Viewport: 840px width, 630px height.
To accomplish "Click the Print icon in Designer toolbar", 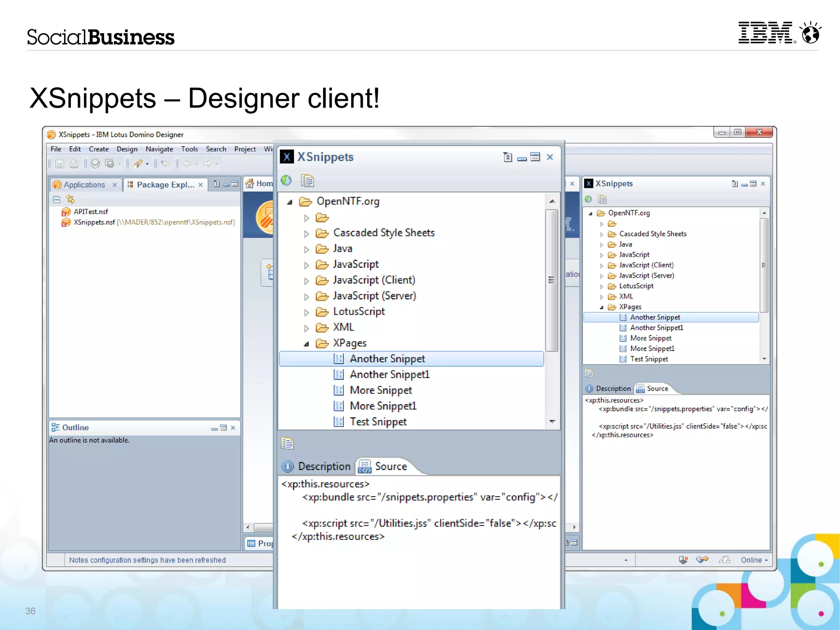I will tap(74, 164).
